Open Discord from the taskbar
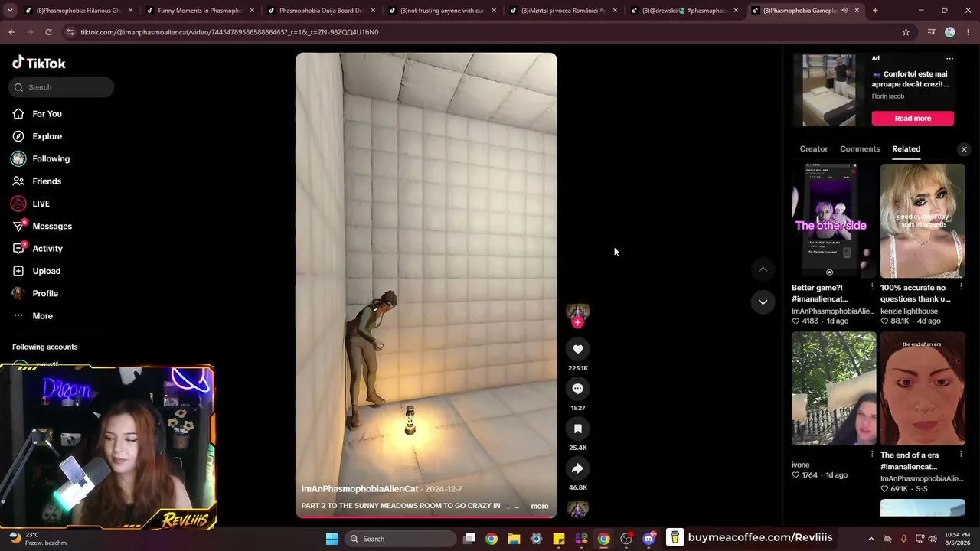 (649, 539)
